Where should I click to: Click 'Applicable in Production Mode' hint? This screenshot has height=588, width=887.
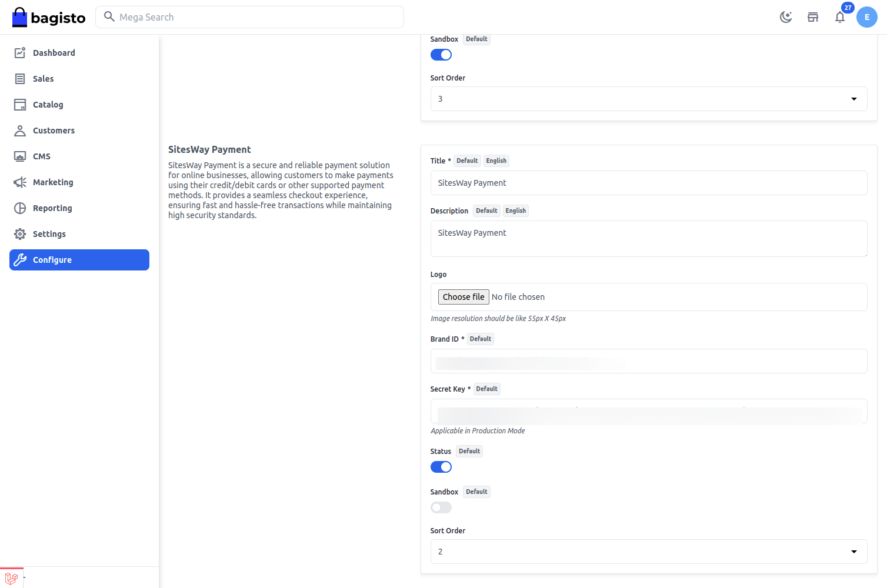tap(478, 431)
